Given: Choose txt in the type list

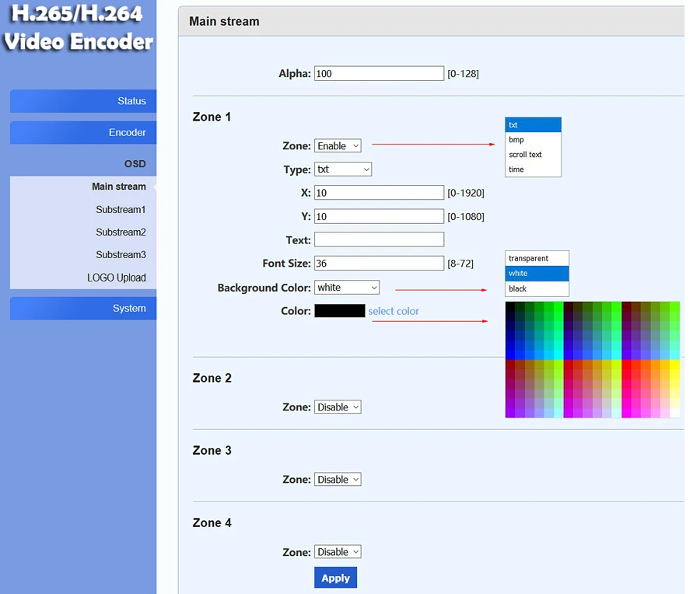Looking at the screenshot, I should coord(533,125).
